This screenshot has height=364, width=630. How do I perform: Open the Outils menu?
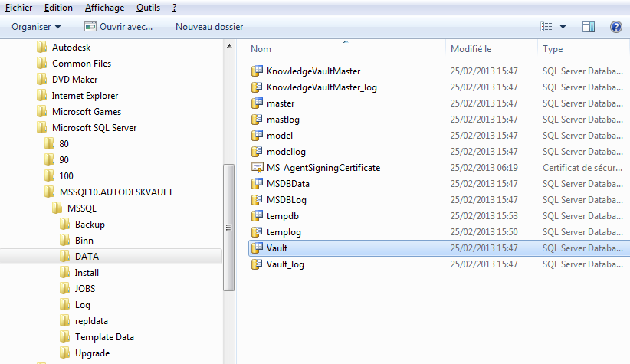tap(148, 8)
